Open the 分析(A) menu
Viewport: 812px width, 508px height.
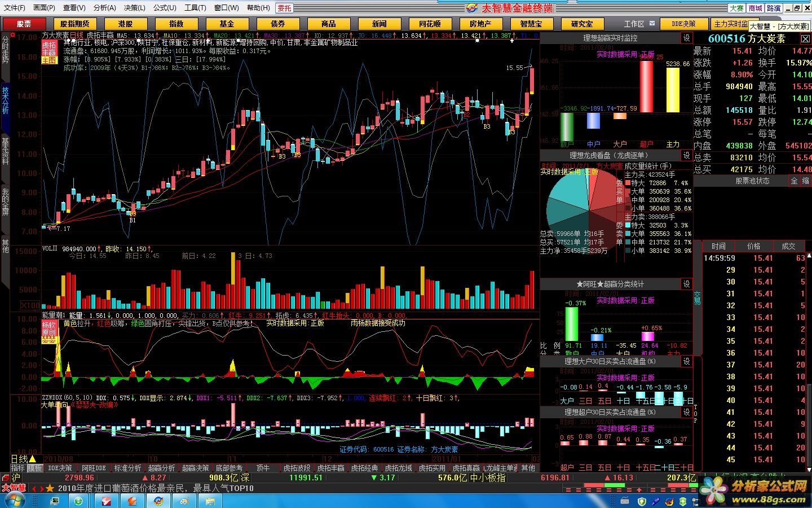click(x=104, y=8)
